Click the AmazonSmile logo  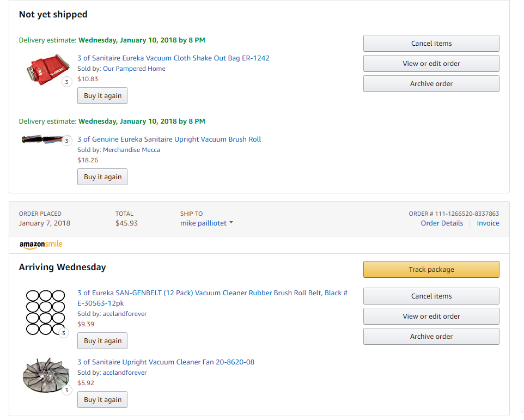click(41, 245)
